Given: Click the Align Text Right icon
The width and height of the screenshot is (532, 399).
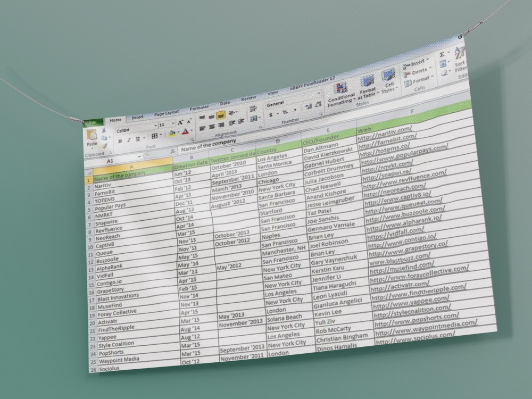Looking at the screenshot, I should click(221, 126).
